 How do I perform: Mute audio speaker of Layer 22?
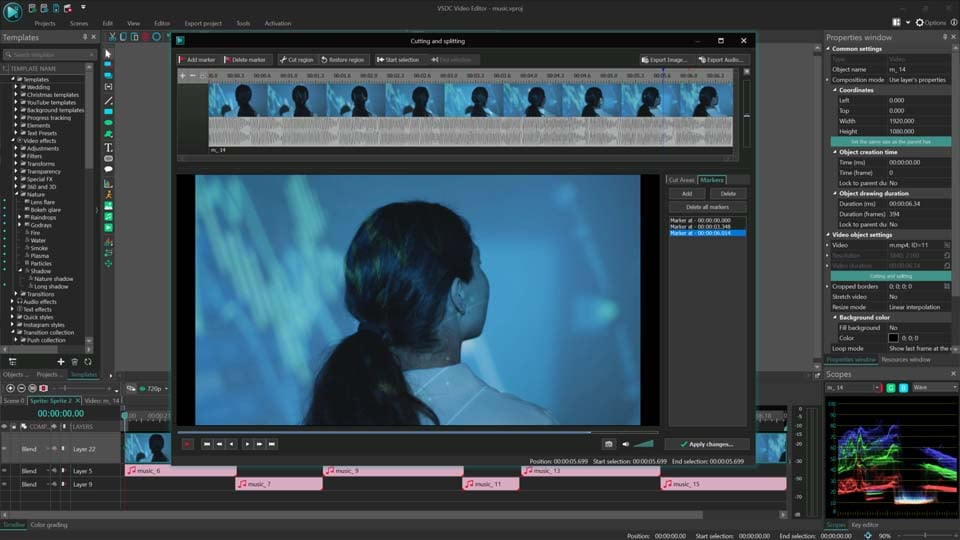pyautogui.click(x=54, y=449)
